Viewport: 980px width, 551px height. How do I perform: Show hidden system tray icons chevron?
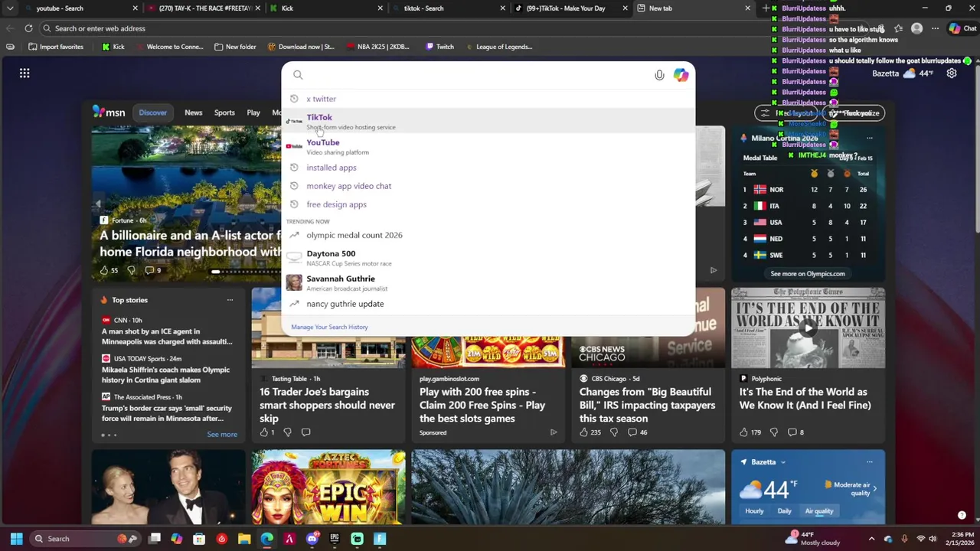point(871,539)
